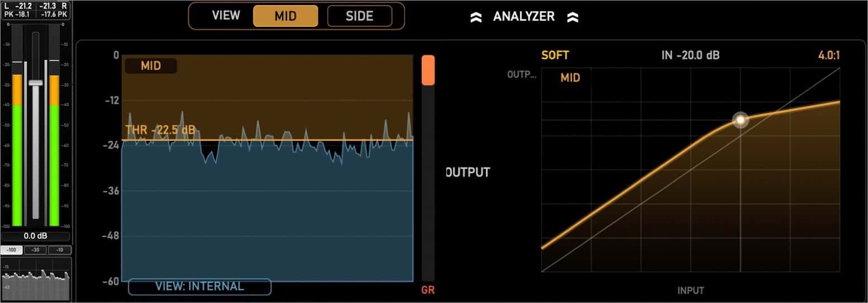Set meter range to -100
This screenshot has height=303, width=868.
[x=12, y=250]
